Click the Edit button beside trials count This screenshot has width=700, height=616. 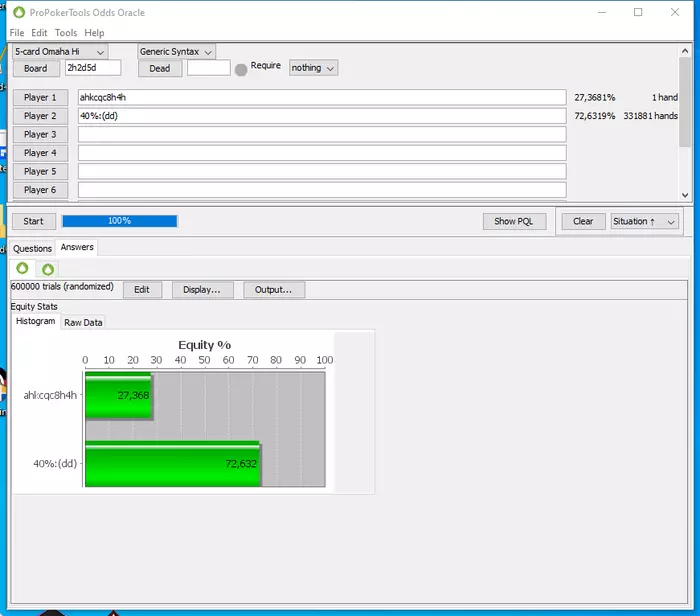tap(142, 290)
